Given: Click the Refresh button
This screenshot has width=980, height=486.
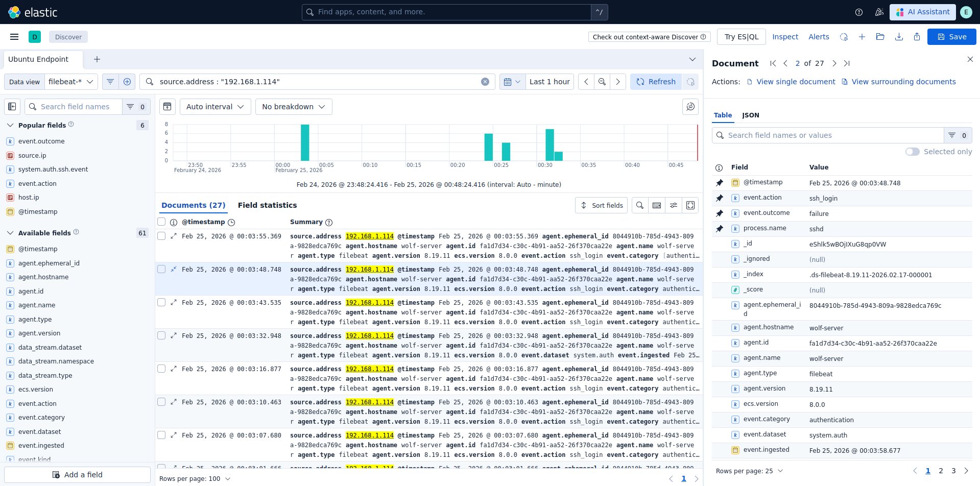Looking at the screenshot, I should pos(656,82).
